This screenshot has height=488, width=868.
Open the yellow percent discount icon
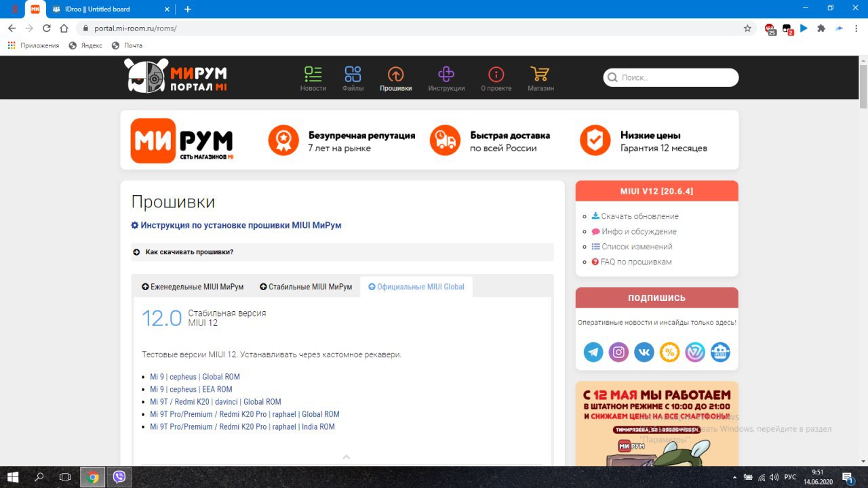pyautogui.click(x=669, y=352)
